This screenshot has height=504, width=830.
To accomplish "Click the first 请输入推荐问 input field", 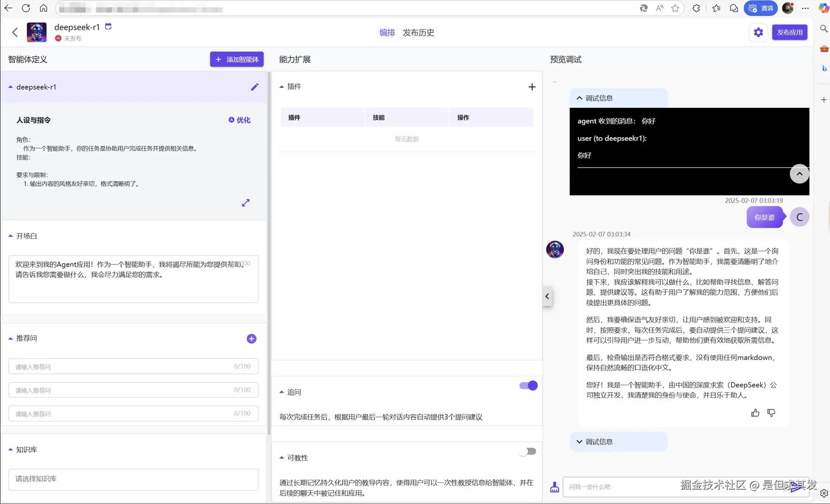I will [x=133, y=366].
